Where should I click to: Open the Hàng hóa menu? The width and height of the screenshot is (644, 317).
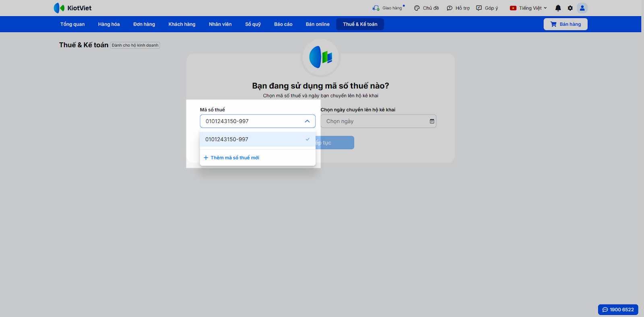tap(109, 24)
